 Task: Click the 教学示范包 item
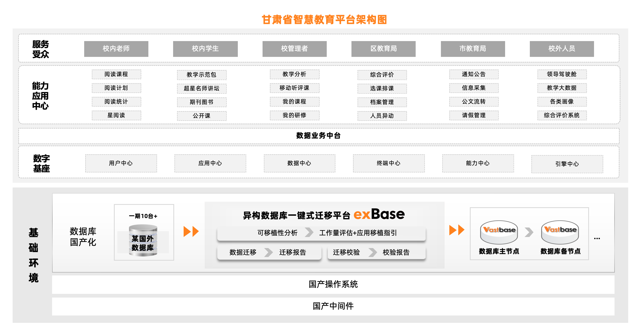click(202, 75)
